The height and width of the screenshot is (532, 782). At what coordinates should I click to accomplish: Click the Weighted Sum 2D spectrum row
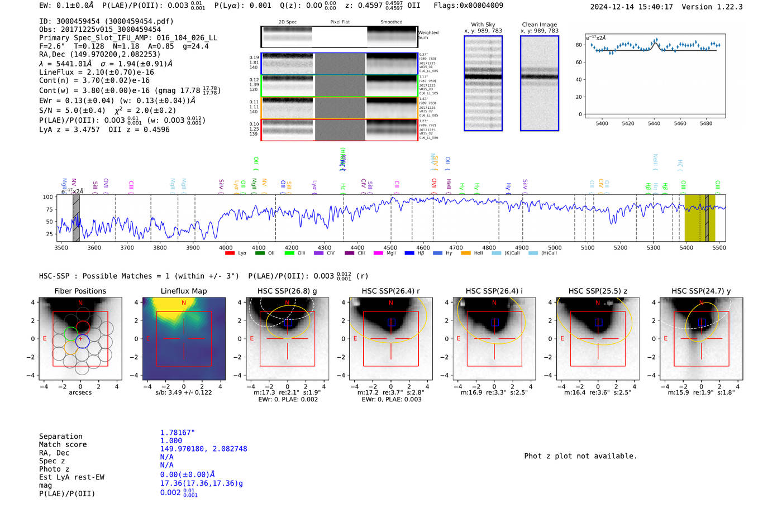click(339, 37)
